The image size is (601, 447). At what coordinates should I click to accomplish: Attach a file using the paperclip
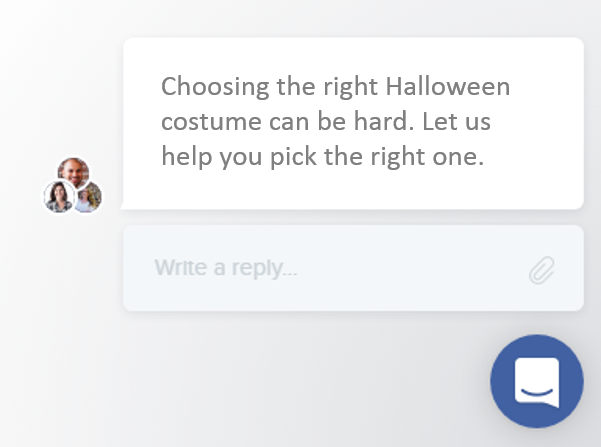[x=542, y=270]
